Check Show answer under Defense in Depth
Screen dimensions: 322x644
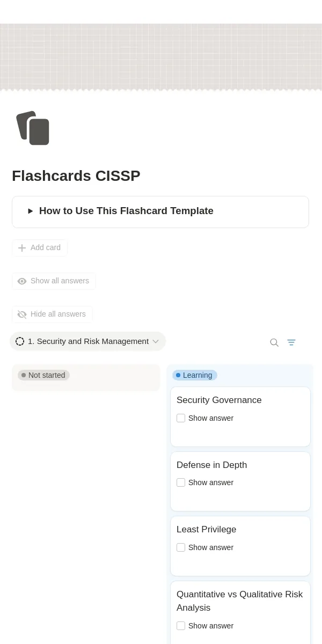tap(181, 482)
